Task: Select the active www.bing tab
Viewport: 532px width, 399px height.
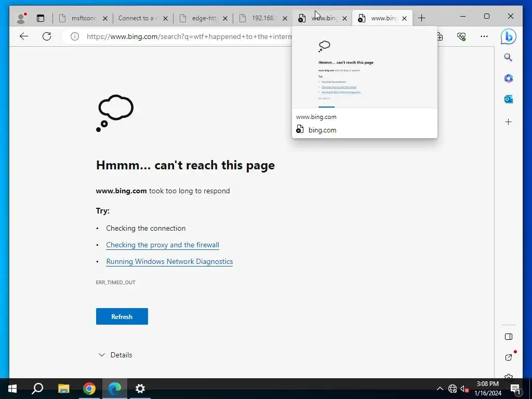Action: point(382,18)
